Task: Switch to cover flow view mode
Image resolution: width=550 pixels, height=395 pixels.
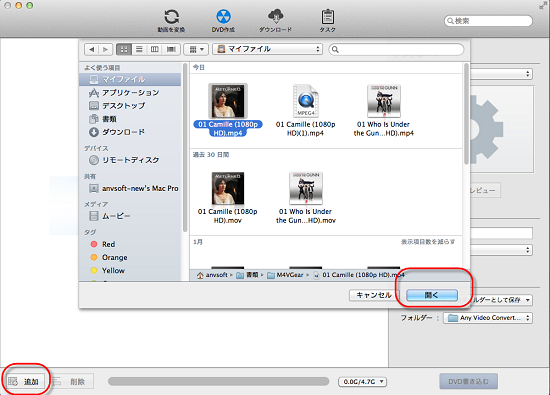Action: (x=171, y=49)
